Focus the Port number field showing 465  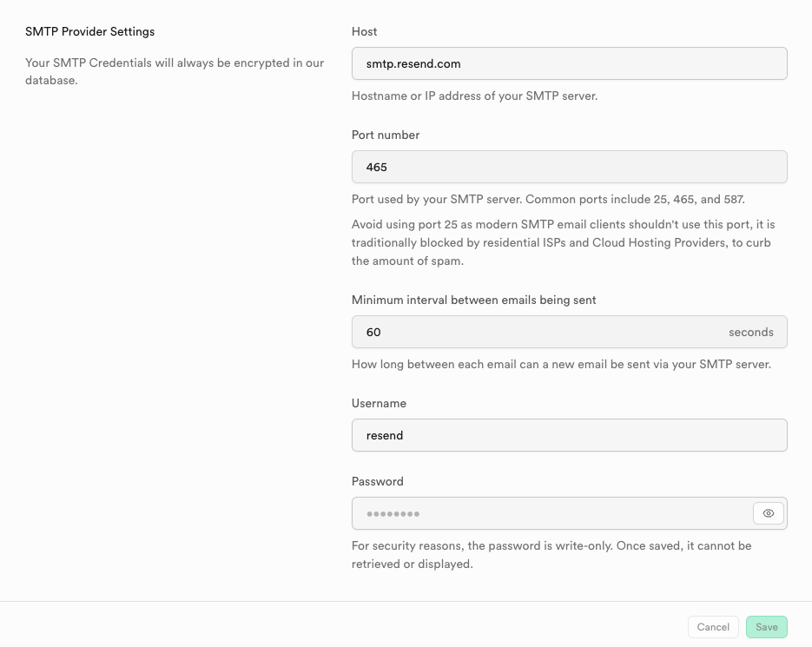coord(569,167)
